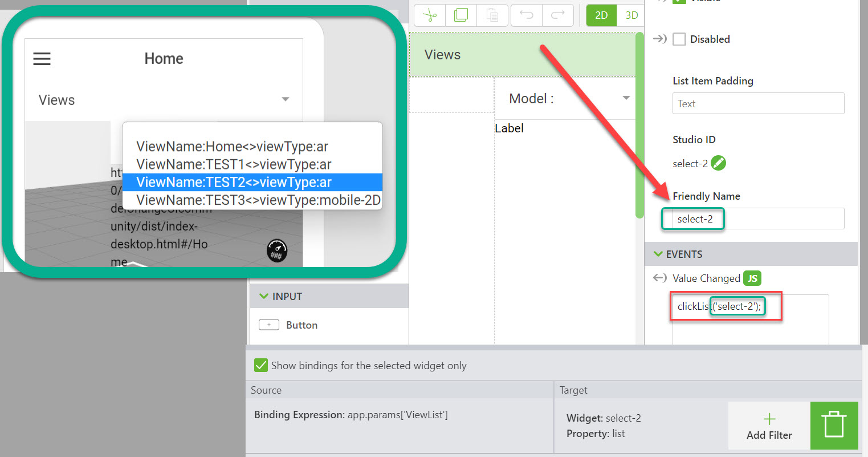The height and width of the screenshot is (457, 868).
Task: Open the Model dropdown
Action: click(x=626, y=98)
